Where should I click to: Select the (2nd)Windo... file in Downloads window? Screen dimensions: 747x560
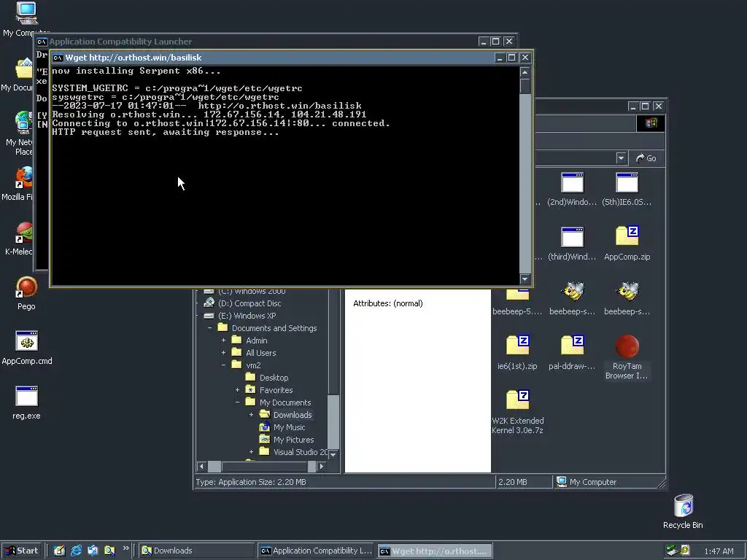(572, 184)
